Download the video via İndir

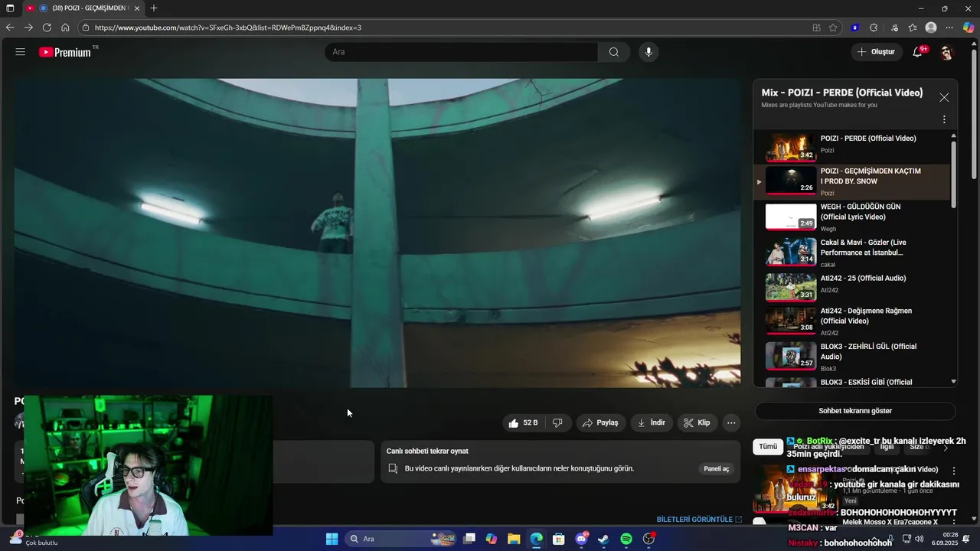[x=651, y=422]
